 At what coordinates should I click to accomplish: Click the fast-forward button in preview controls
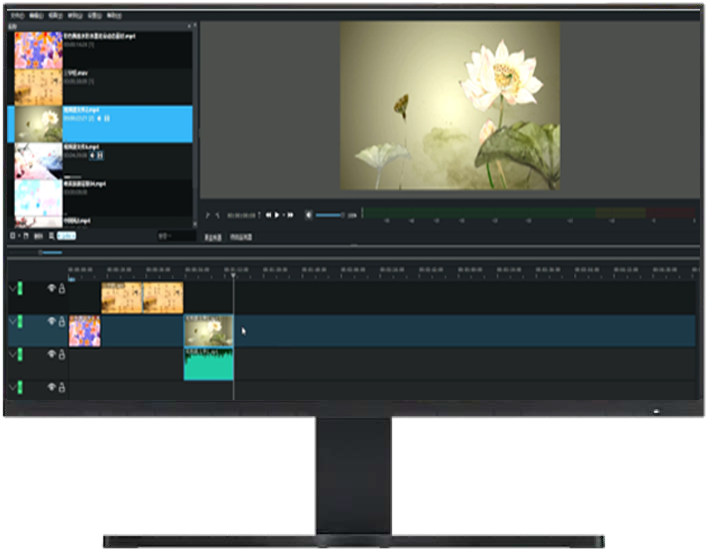pyautogui.click(x=289, y=215)
